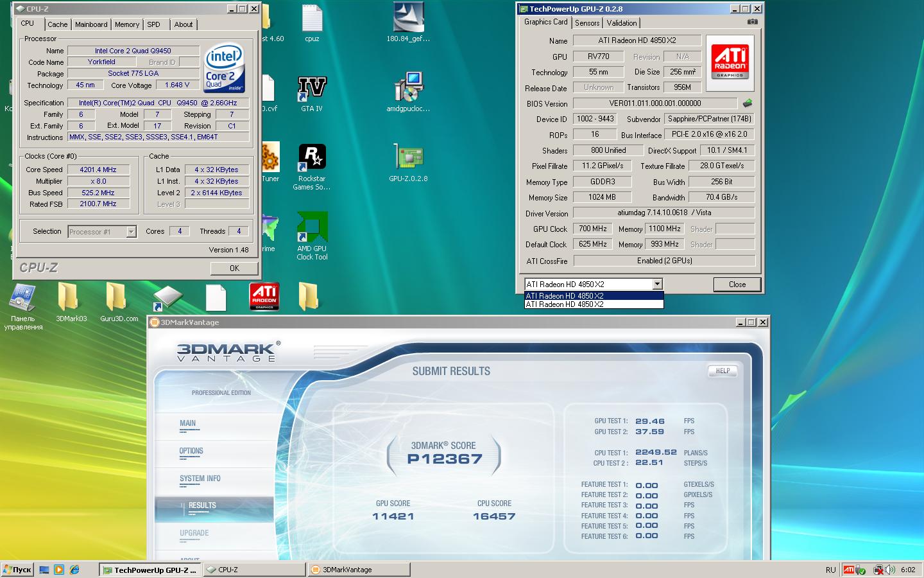Screen dimensions: 924x578
Task: Click OK button in CPU-Z
Action: pyautogui.click(x=234, y=268)
